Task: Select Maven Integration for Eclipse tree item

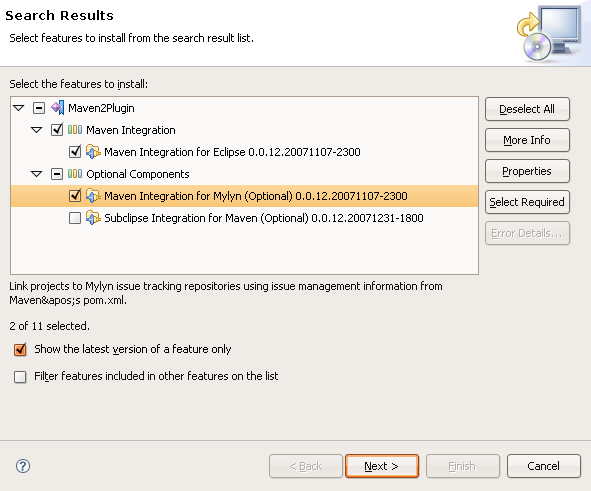Action: (232, 152)
